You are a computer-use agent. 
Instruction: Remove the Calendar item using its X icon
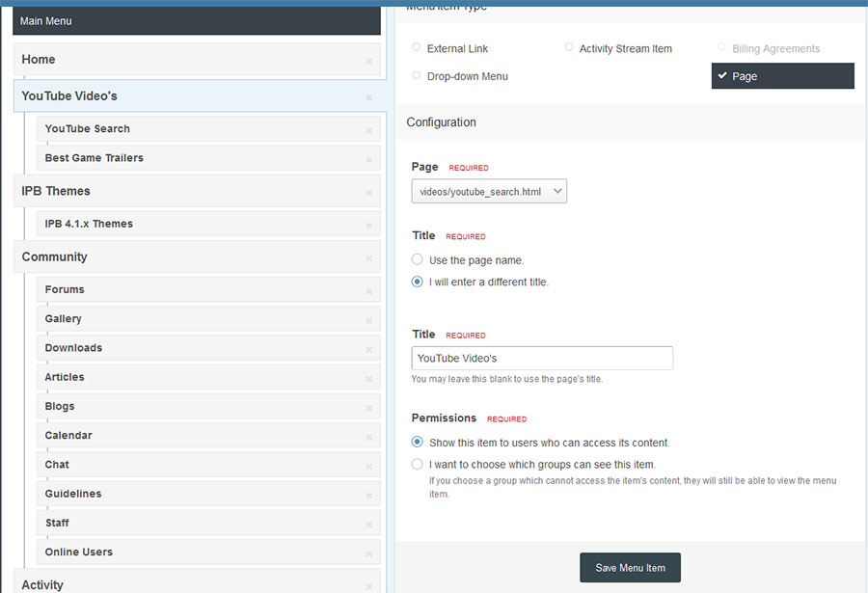coord(368,437)
